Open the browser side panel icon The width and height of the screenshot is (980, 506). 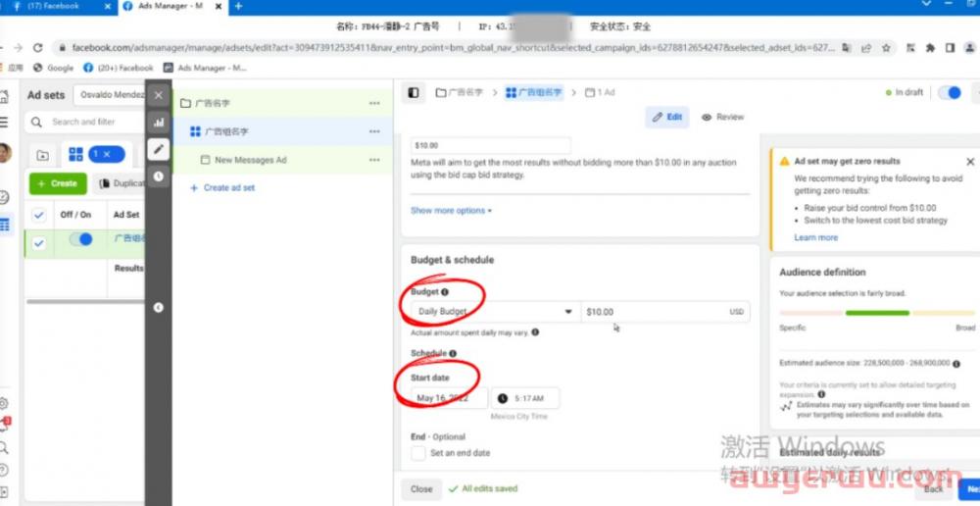click(x=950, y=47)
